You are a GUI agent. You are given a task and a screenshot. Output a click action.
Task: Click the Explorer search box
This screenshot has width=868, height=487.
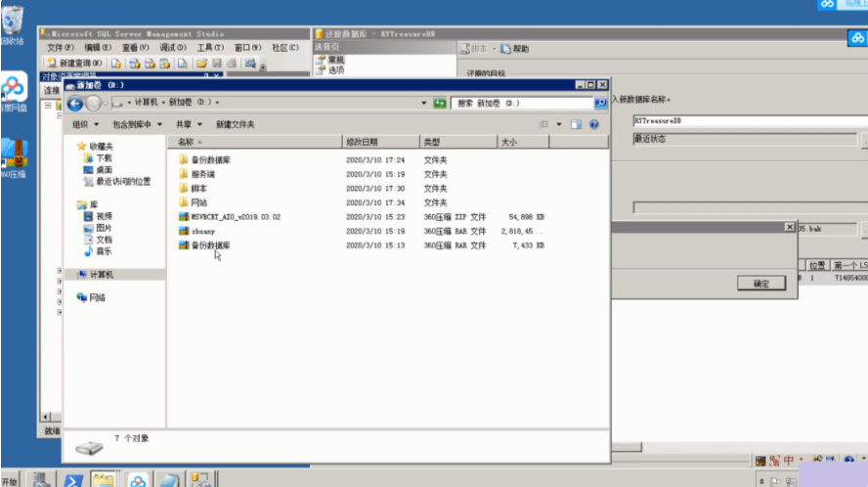pos(522,103)
